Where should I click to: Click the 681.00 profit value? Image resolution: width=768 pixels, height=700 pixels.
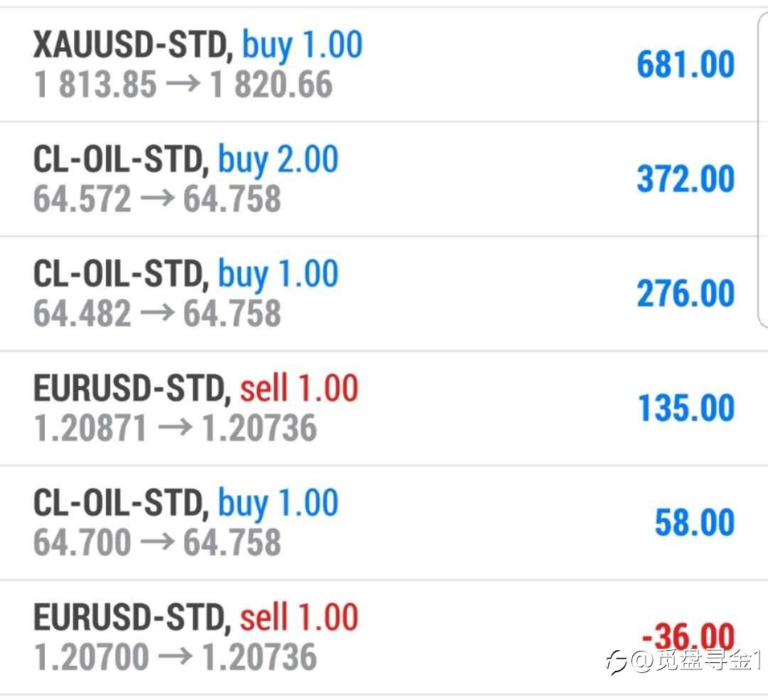click(685, 65)
